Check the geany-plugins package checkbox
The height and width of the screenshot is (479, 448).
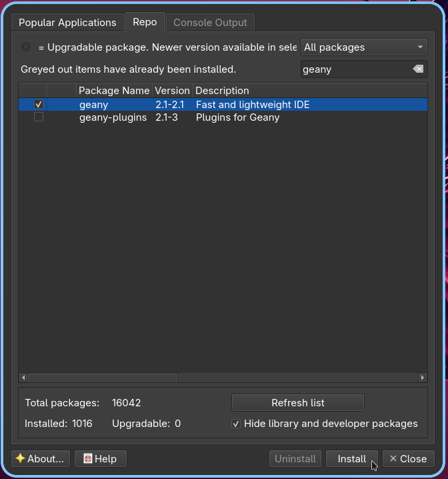pyautogui.click(x=39, y=117)
